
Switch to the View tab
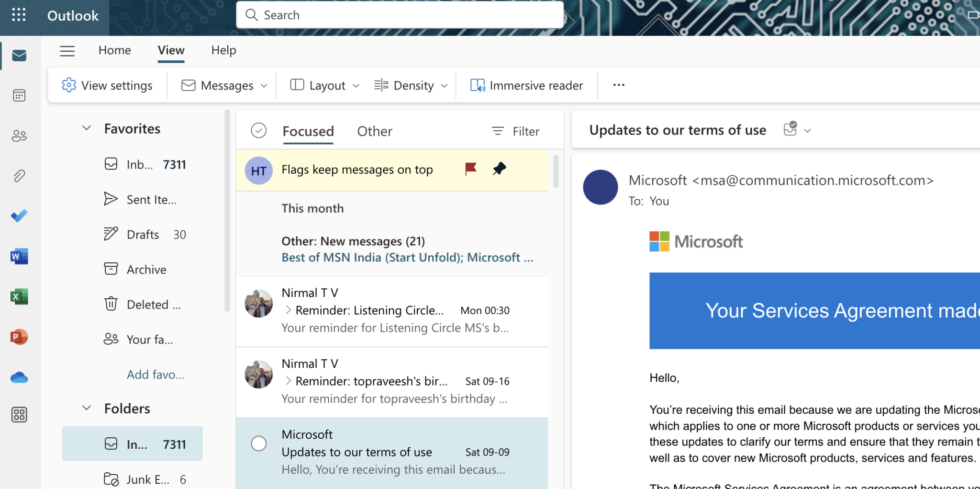point(171,50)
